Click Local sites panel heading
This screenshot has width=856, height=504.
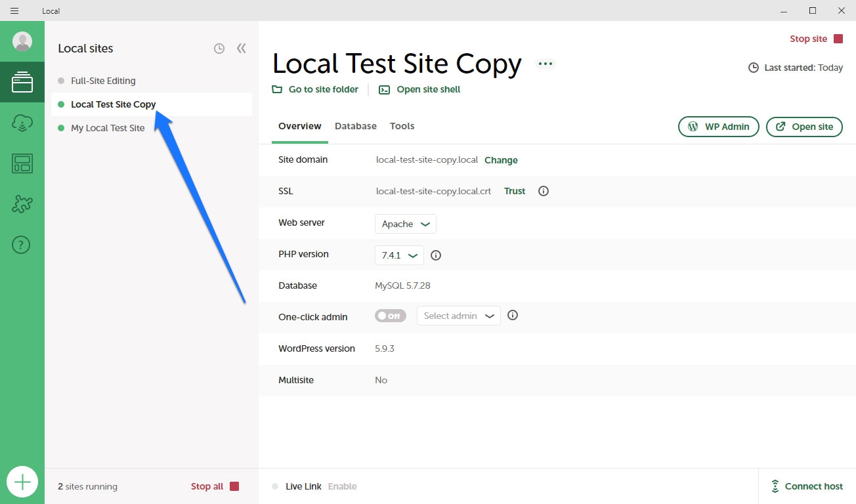(85, 48)
